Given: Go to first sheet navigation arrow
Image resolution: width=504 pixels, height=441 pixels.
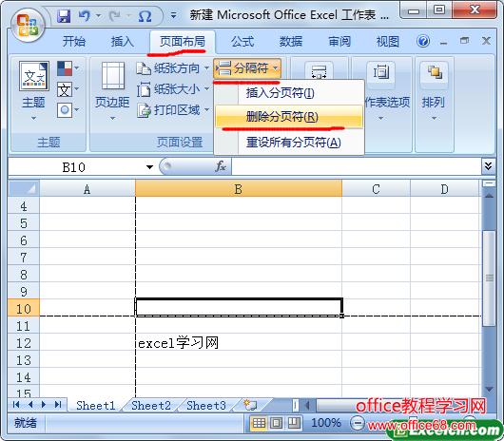Looking at the screenshot, I should pyautogui.click(x=16, y=404).
